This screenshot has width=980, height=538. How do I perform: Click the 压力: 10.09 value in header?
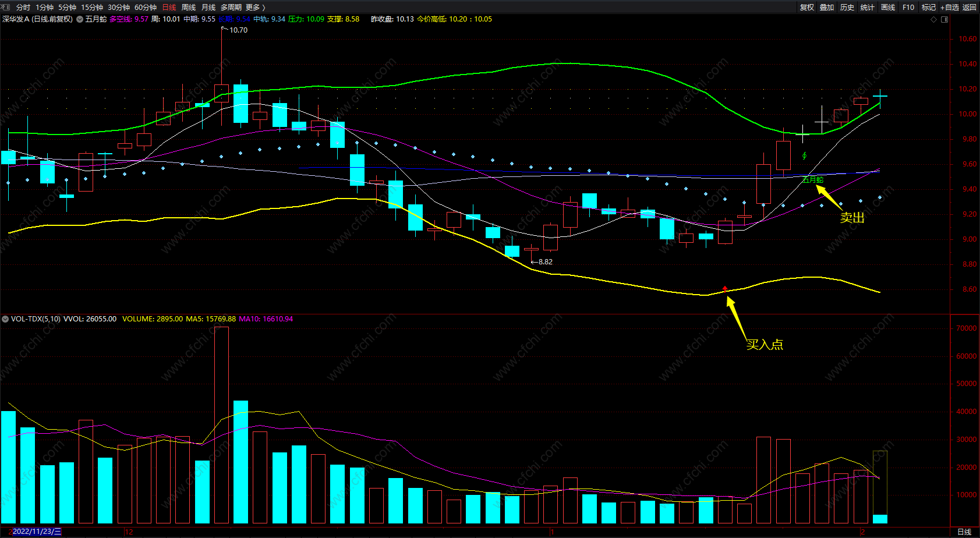coord(306,19)
